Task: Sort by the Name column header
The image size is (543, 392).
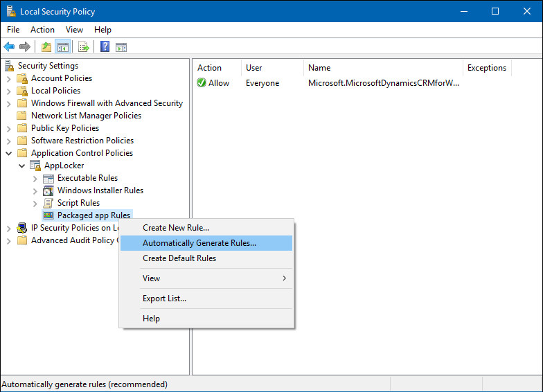Action: tap(319, 68)
